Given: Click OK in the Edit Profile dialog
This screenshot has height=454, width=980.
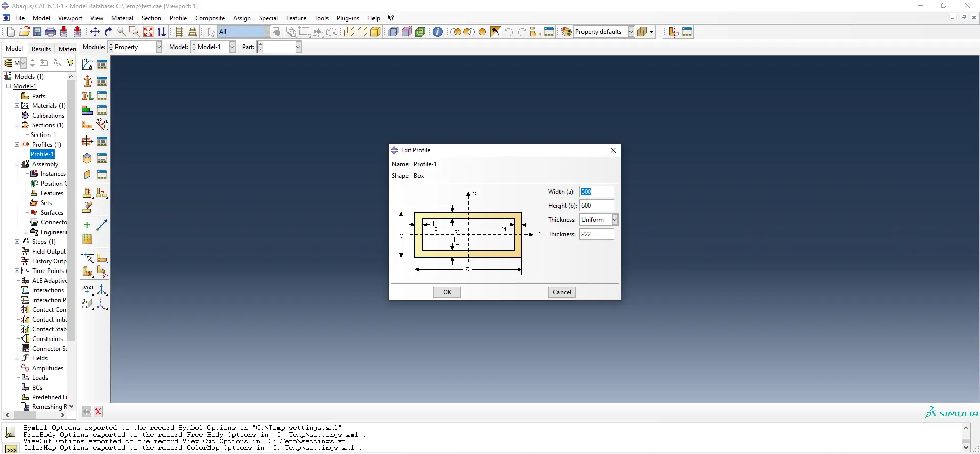Looking at the screenshot, I should point(447,292).
